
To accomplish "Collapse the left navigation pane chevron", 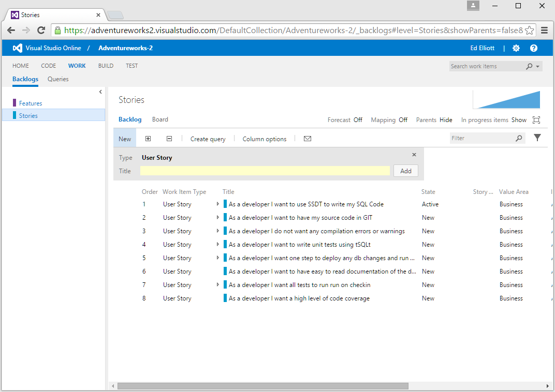I will click(x=100, y=92).
